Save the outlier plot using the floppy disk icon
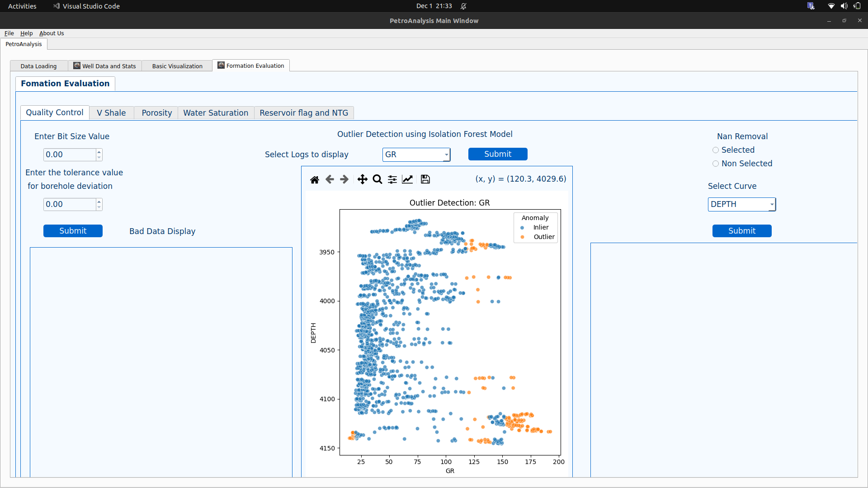 (x=425, y=179)
